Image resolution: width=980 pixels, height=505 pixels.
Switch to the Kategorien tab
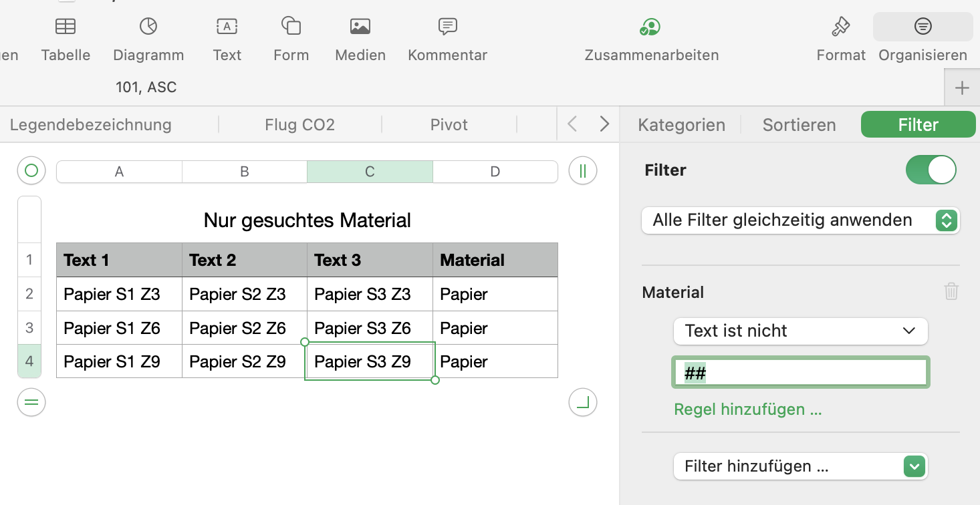pos(681,125)
